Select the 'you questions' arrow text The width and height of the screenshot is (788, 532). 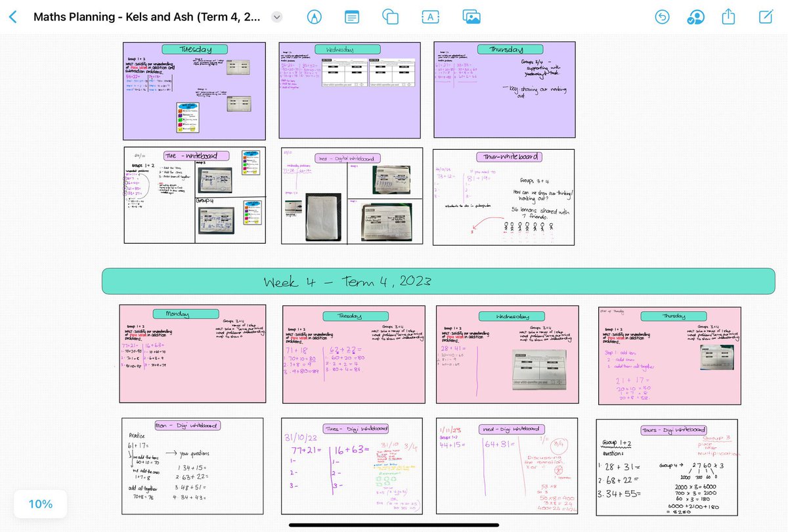point(187,452)
